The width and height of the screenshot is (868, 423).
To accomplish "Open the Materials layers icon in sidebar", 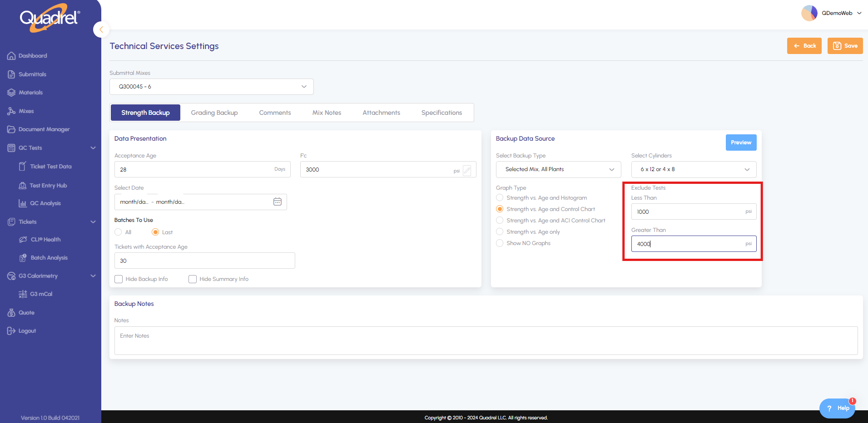I will [11, 93].
